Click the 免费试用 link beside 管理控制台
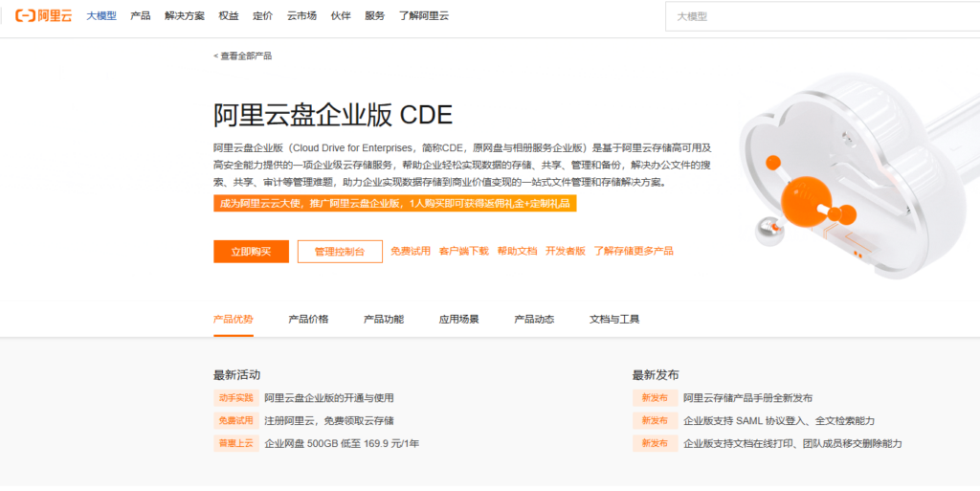Viewport: 980px width, 491px height. [411, 251]
